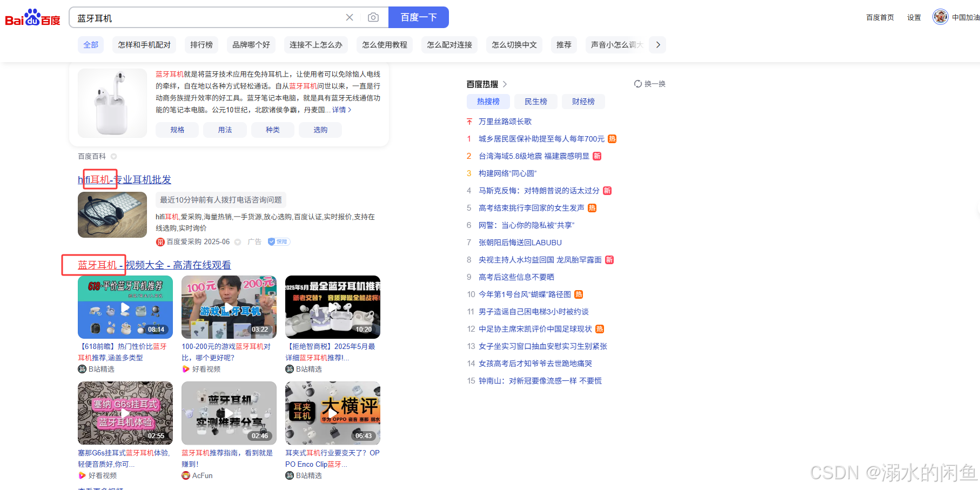
Task: Switch to the 热搜榜 tab
Action: pos(488,102)
